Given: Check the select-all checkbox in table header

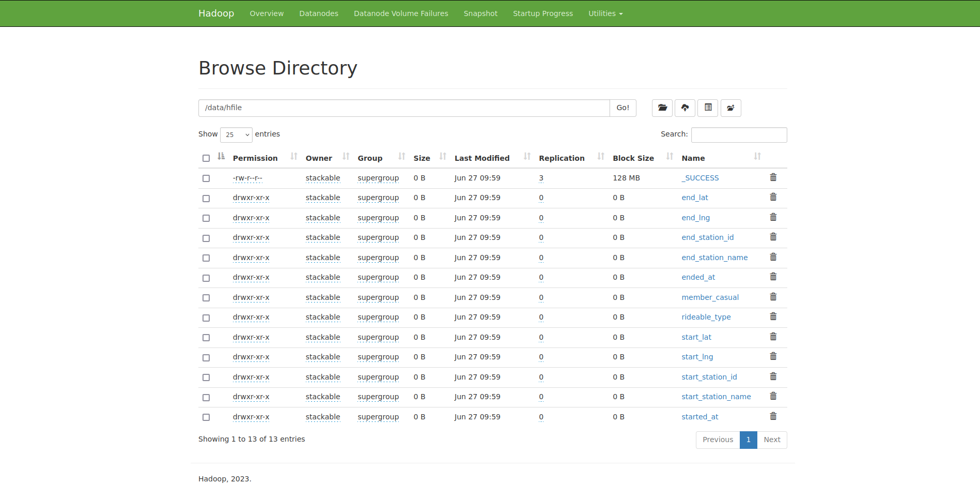Looking at the screenshot, I should coord(206,158).
